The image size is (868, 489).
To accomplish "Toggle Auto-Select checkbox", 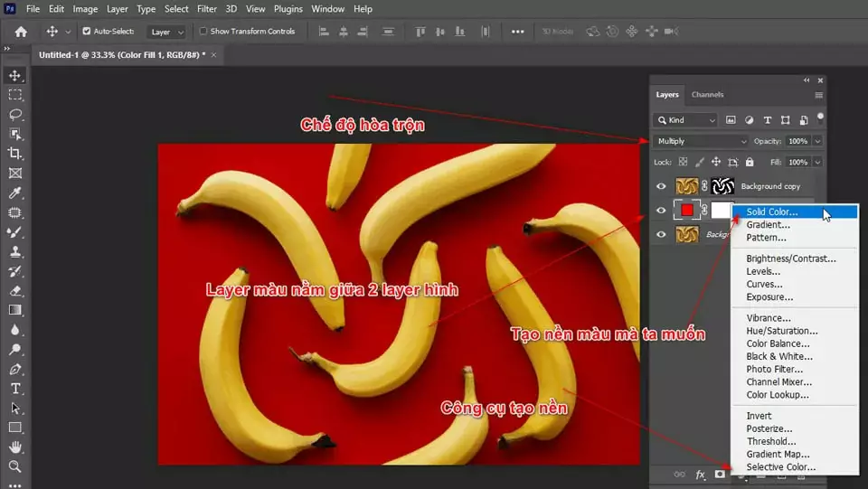I will (87, 32).
